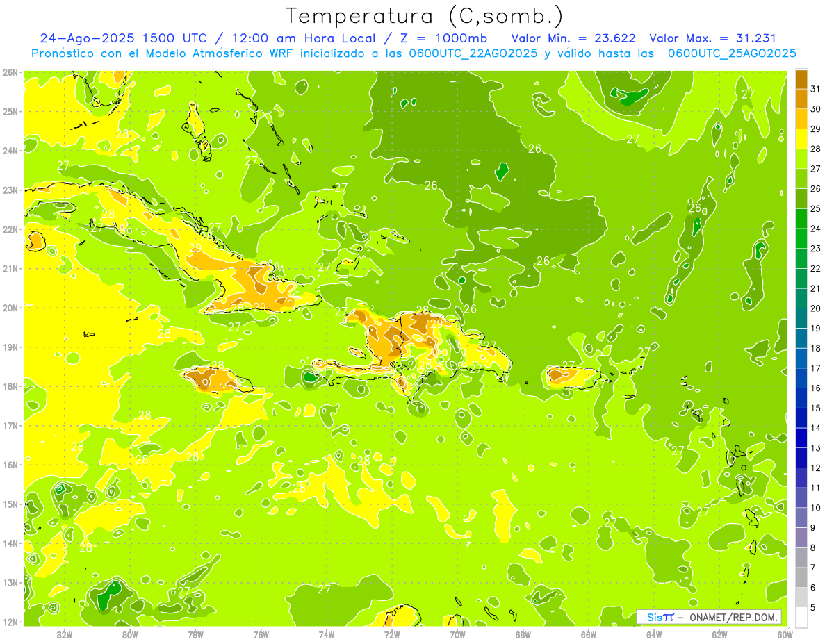
Task: Click the 'Valor Min. = 23.622' readout
Action: pyautogui.click(x=573, y=38)
